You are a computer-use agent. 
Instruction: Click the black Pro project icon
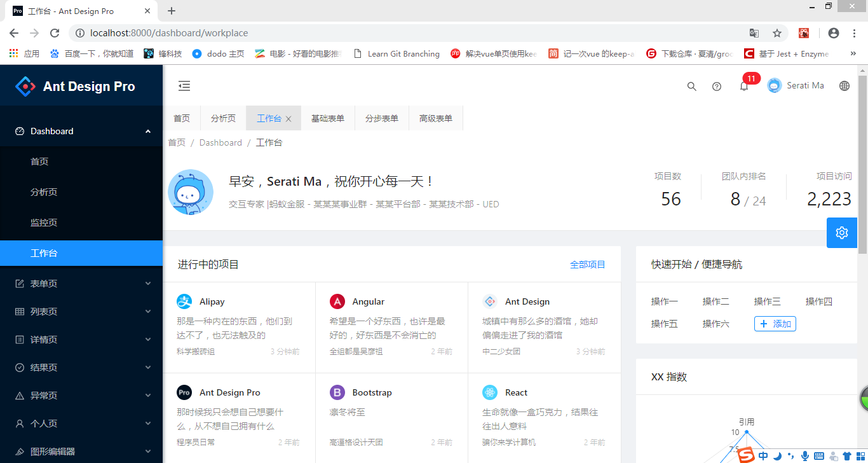184,392
